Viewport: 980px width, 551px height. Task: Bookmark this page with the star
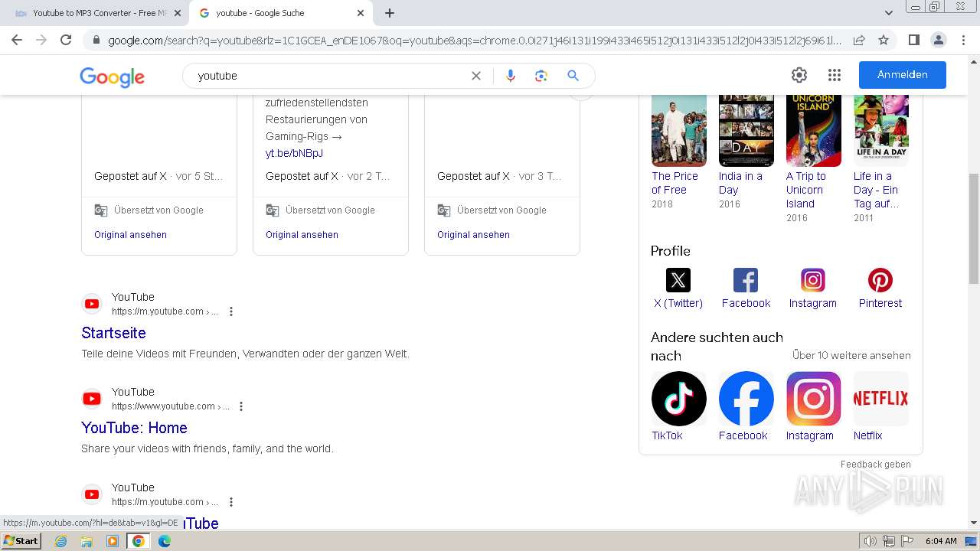[884, 40]
